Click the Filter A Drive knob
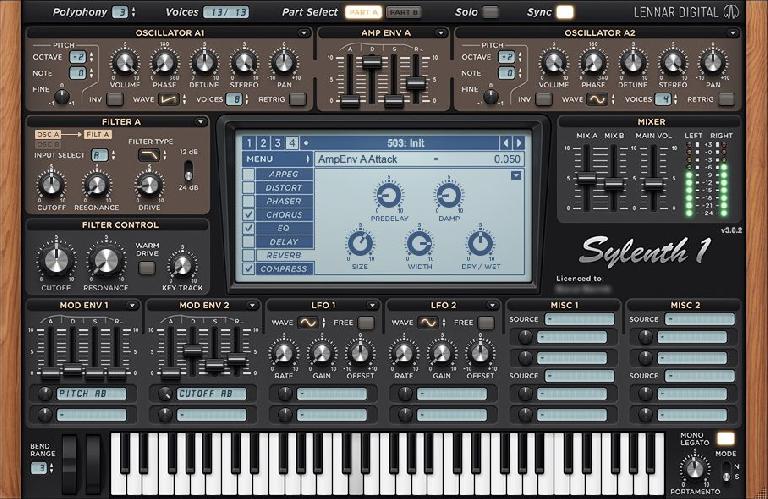 pos(149,185)
